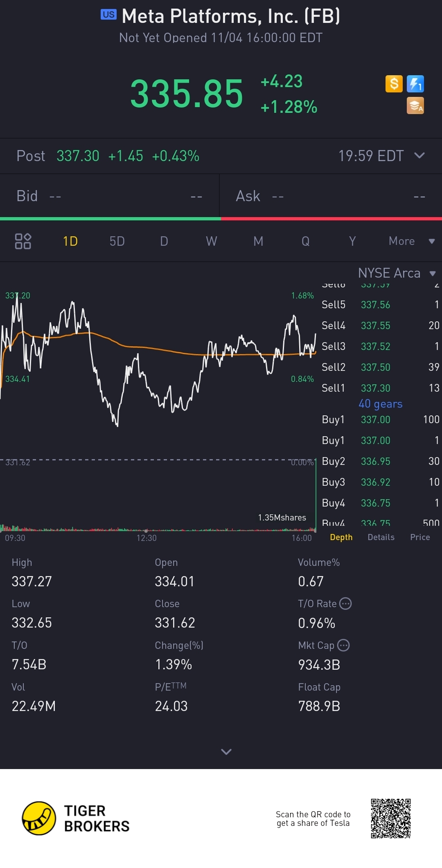Tap the T/O value 7.54B
Viewport: 442px width, 868px height.
click(29, 664)
